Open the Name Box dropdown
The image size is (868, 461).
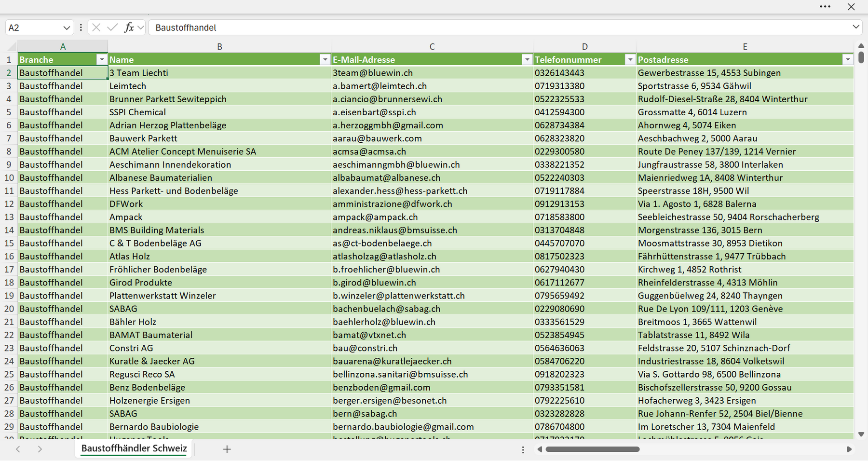pyautogui.click(x=67, y=27)
